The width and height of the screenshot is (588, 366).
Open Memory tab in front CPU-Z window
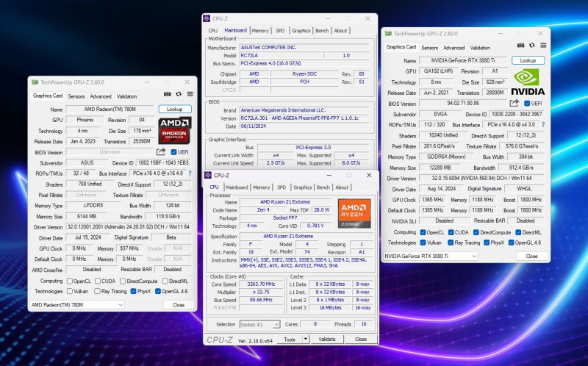(262, 187)
